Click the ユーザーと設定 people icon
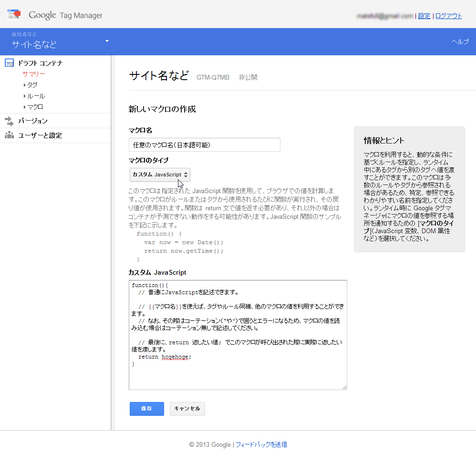This screenshot has width=476, height=453. (9, 134)
